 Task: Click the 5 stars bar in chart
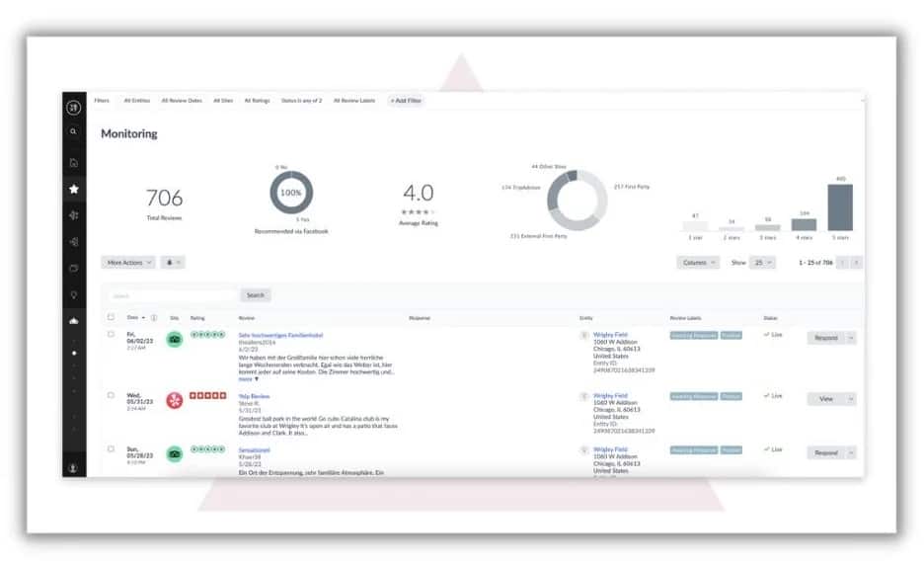(x=840, y=207)
